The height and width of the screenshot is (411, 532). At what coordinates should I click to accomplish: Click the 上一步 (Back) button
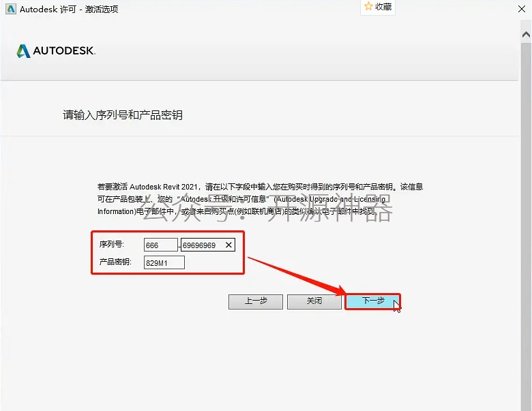pyautogui.click(x=256, y=301)
